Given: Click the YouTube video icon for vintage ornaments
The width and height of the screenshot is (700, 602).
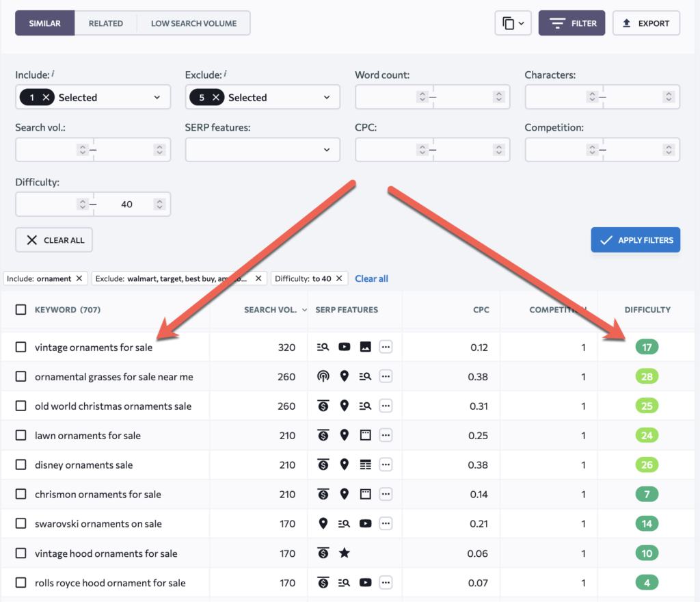Looking at the screenshot, I should click(x=345, y=348).
